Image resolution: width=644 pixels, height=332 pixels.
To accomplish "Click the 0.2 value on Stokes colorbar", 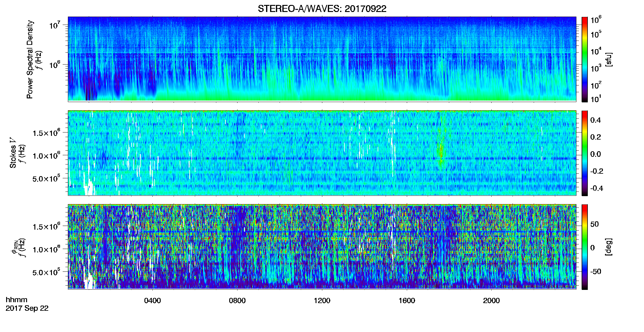I will 596,137.
